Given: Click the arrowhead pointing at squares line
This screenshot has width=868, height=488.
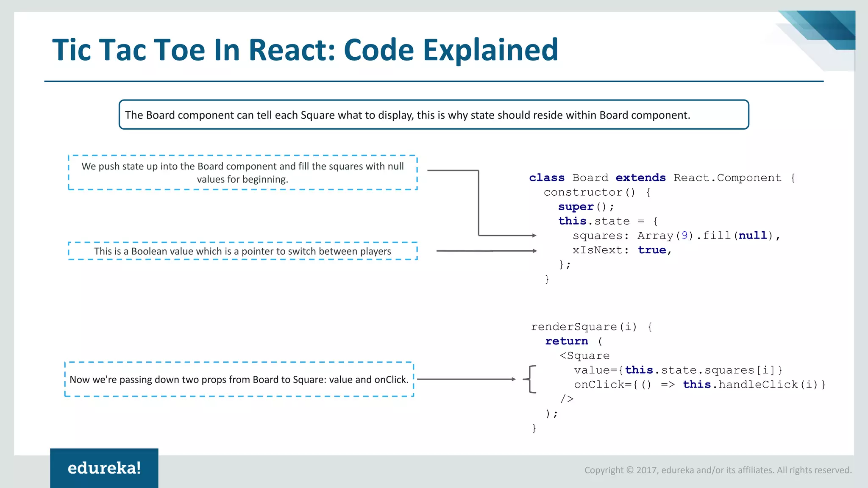Looking at the screenshot, I should pyautogui.click(x=534, y=236).
